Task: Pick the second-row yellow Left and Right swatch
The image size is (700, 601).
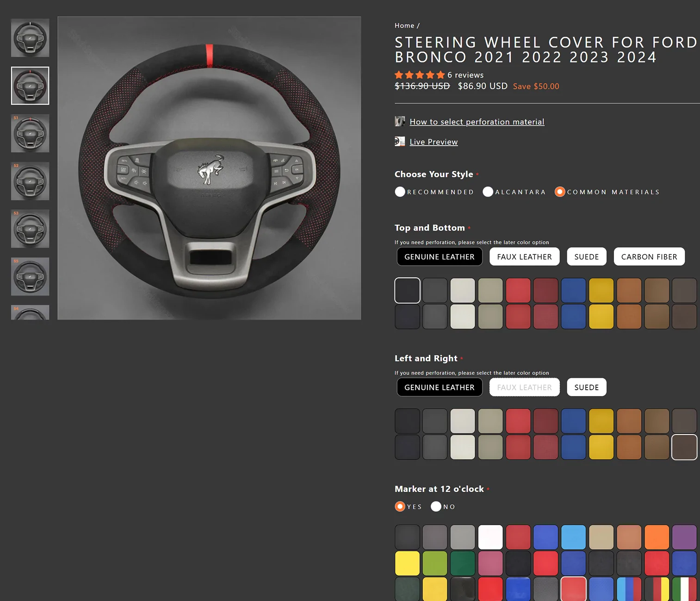Action: 601,447
